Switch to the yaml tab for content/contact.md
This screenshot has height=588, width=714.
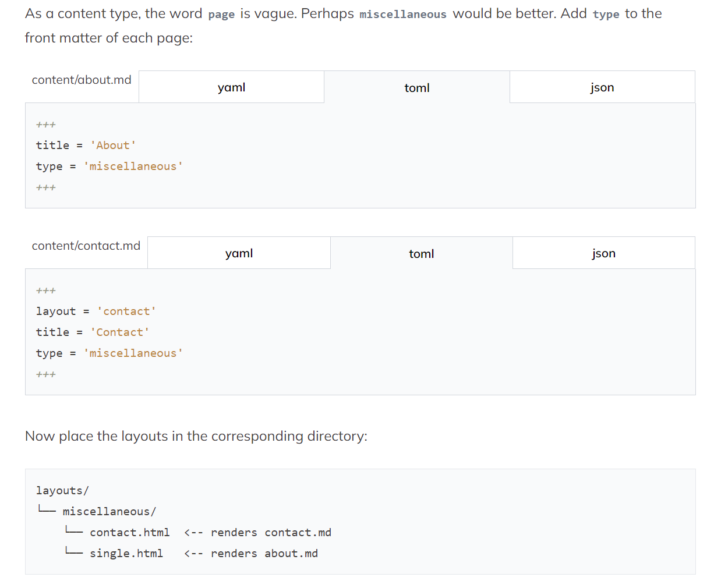[239, 253]
